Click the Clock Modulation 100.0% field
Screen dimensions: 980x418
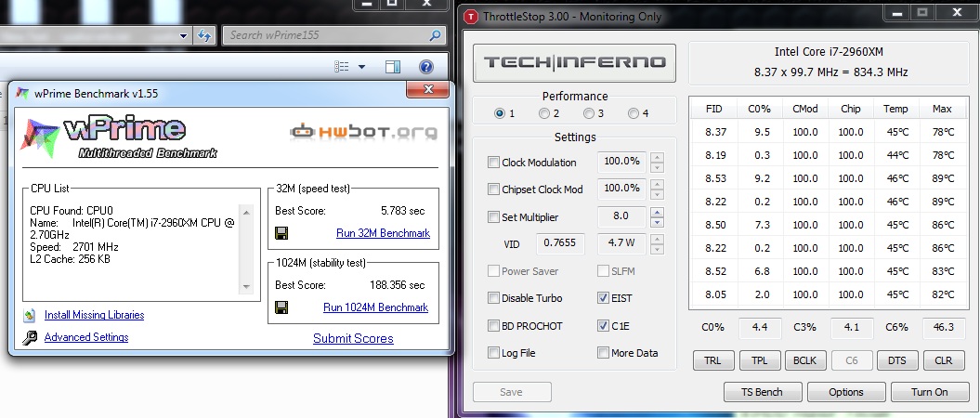[621, 162]
